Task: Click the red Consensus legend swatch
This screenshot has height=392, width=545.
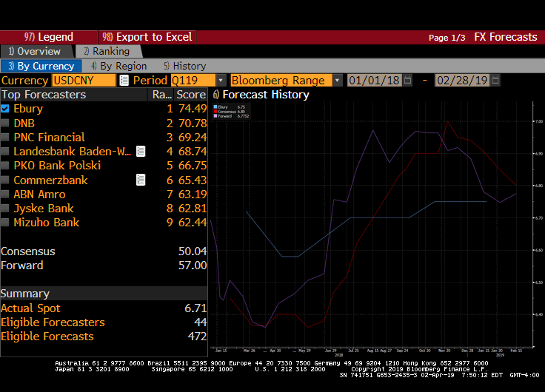Action: pyautogui.click(x=215, y=112)
